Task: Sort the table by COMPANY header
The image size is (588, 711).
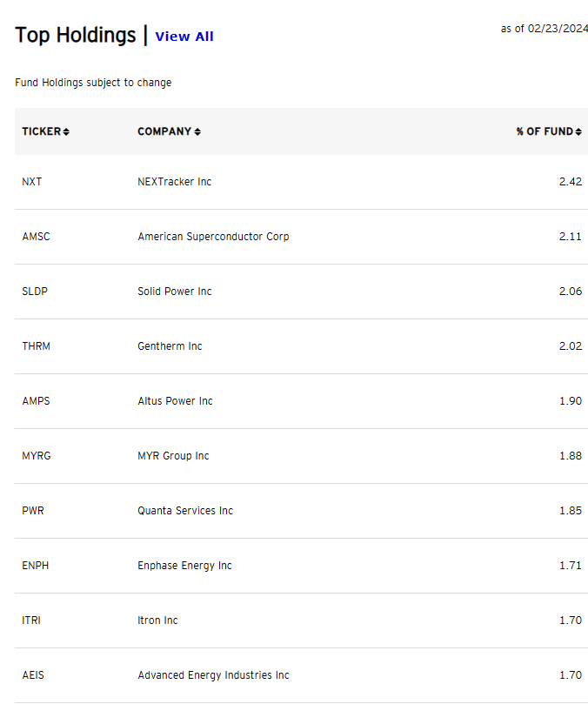Action: tap(164, 131)
